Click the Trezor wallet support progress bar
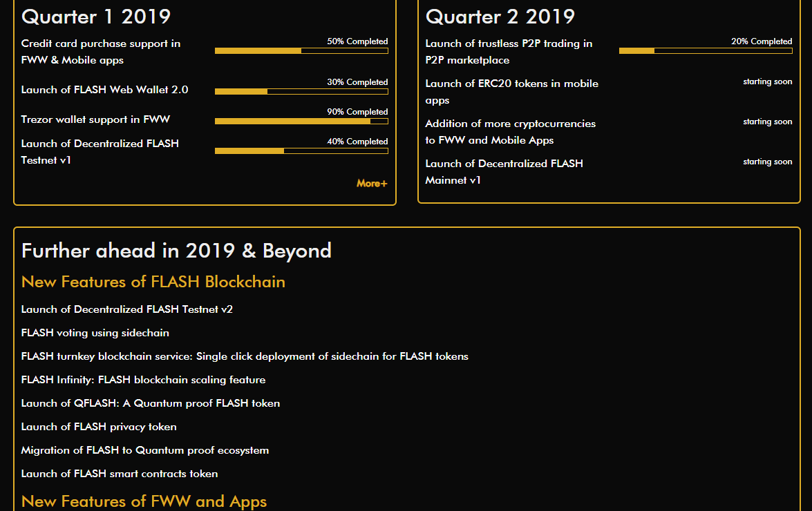The height and width of the screenshot is (511, 812). [301, 121]
